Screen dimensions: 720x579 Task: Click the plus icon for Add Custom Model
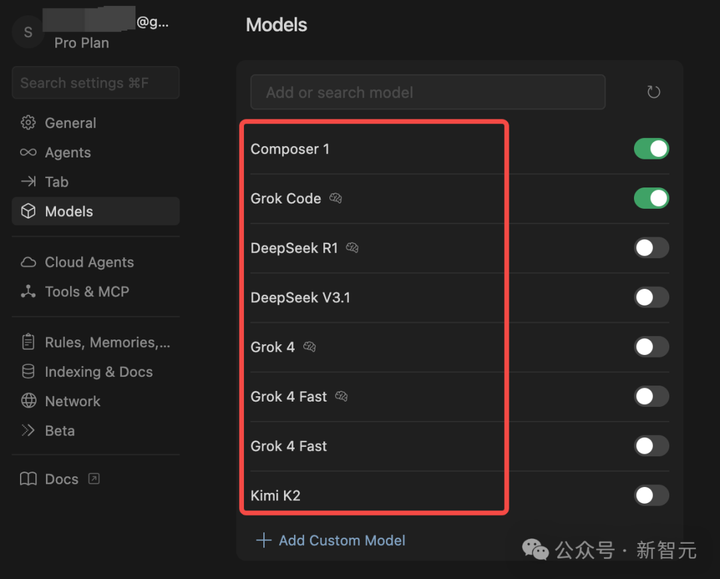tap(264, 540)
